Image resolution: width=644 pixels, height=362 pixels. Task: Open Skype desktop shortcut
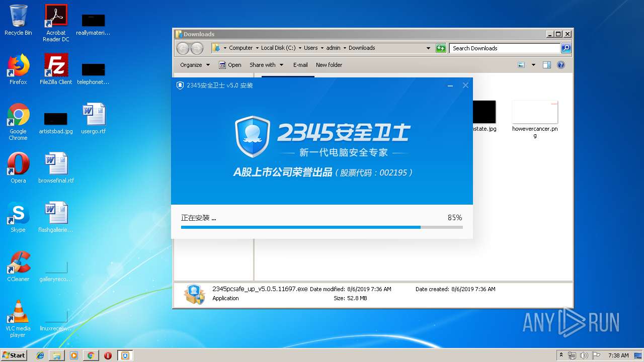click(18, 217)
